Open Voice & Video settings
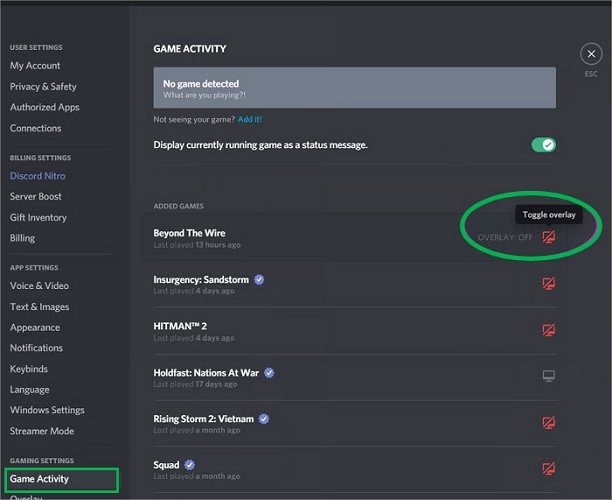The image size is (612, 500). 39,286
